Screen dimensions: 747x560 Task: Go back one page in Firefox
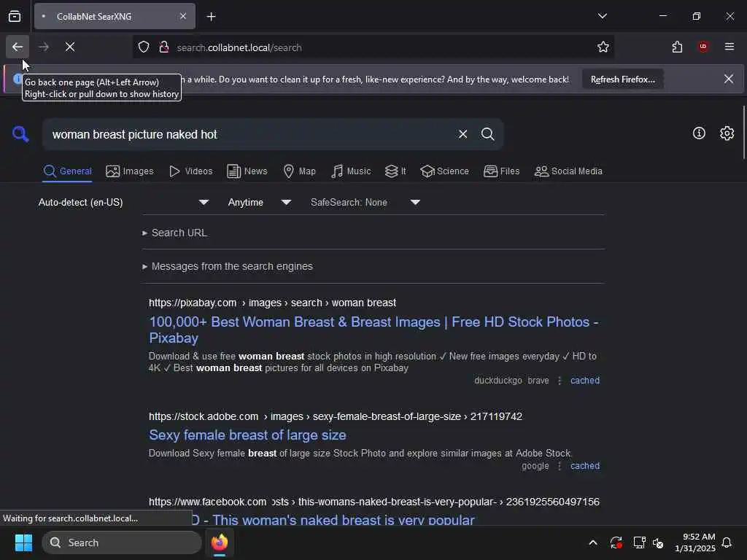pos(18,47)
